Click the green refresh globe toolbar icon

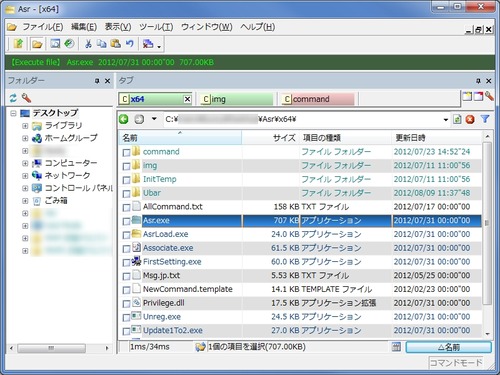pyautogui.click(x=69, y=44)
